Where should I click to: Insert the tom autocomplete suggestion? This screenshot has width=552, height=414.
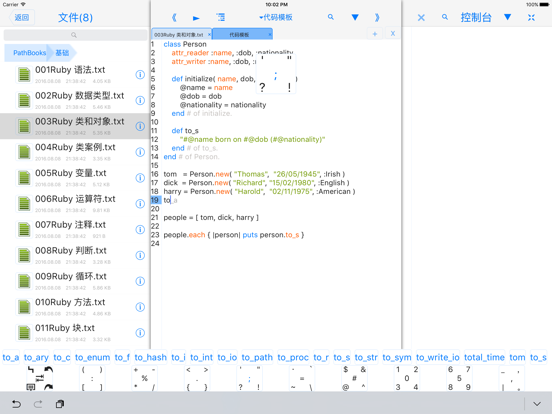[517, 357]
